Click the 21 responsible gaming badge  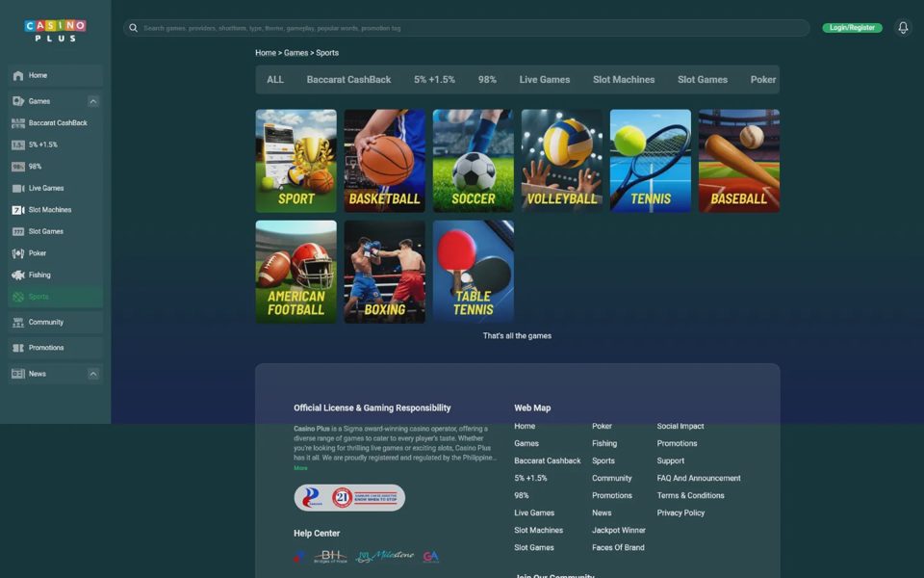click(x=366, y=498)
